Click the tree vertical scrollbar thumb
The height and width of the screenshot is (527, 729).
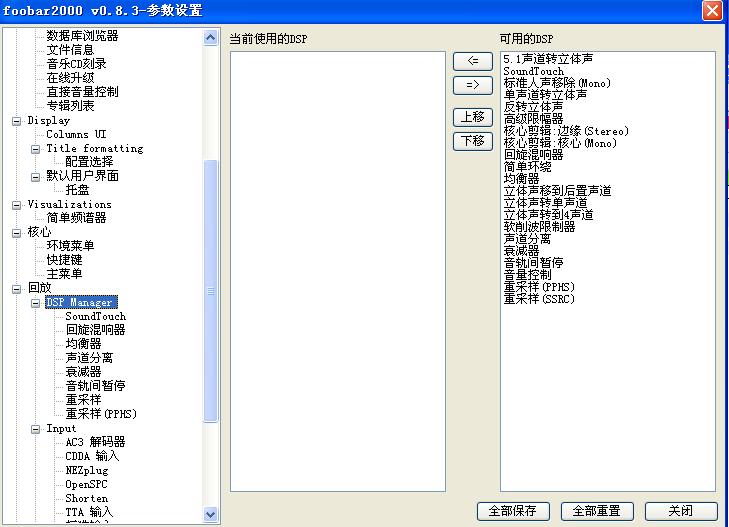click(211, 291)
